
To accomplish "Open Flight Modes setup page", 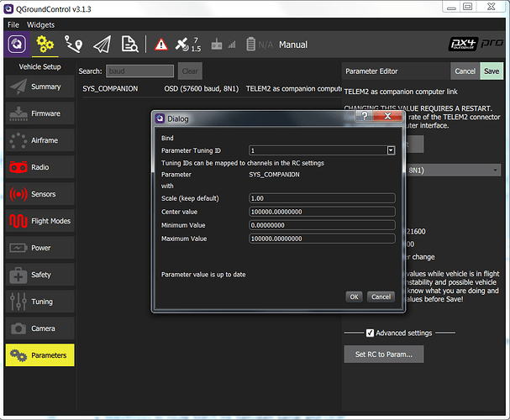I will 39,221.
